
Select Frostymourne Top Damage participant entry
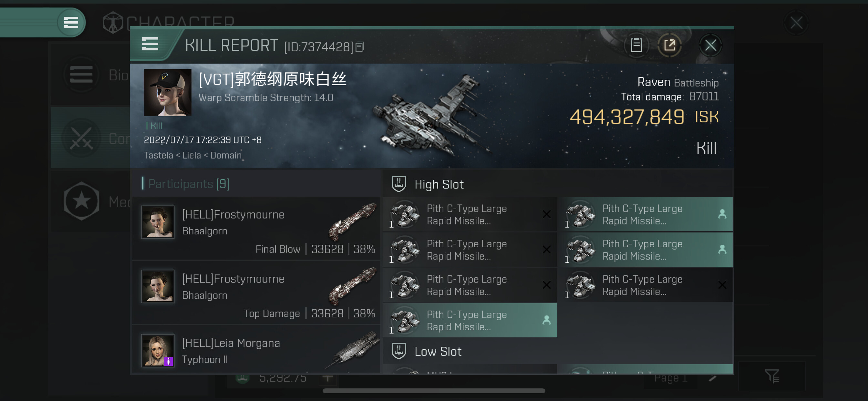pyautogui.click(x=256, y=292)
